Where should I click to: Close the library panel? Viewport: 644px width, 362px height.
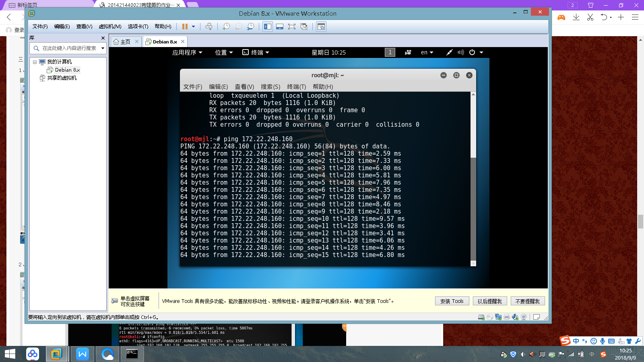pyautogui.click(x=103, y=38)
